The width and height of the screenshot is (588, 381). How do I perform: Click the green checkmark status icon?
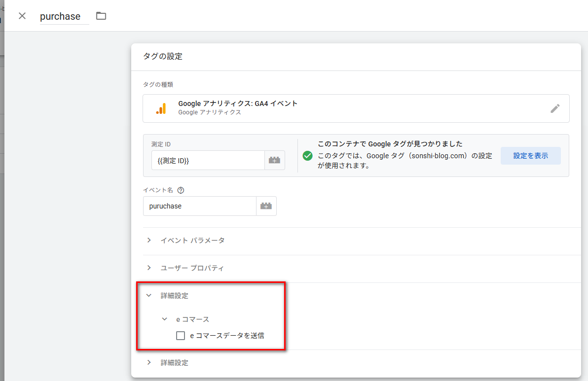pyautogui.click(x=307, y=155)
